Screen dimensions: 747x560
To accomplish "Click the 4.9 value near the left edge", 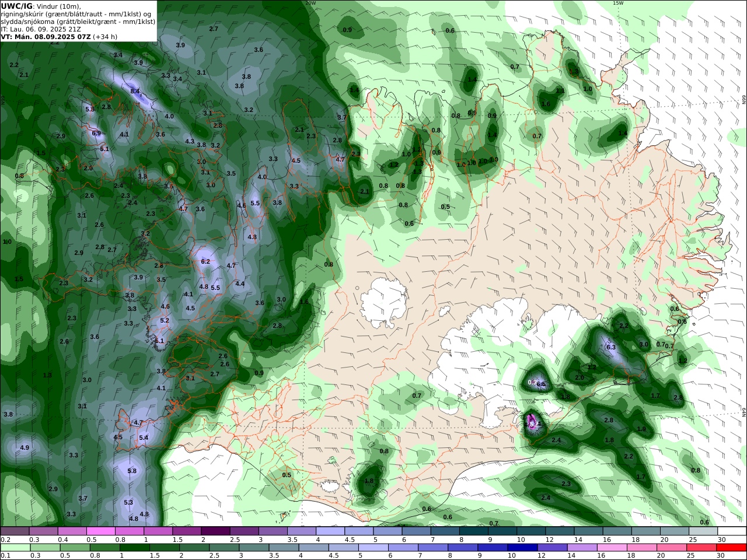I will (x=25, y=447).
